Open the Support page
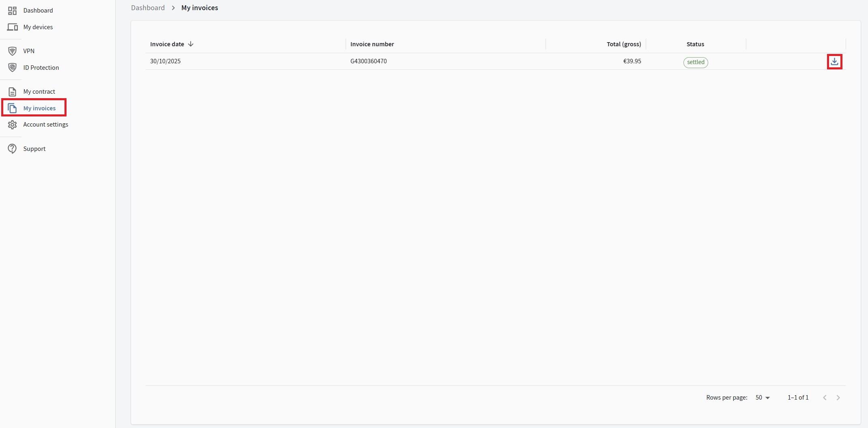Image resolution: width=868 pixels, height=428 pixels. 34,148
